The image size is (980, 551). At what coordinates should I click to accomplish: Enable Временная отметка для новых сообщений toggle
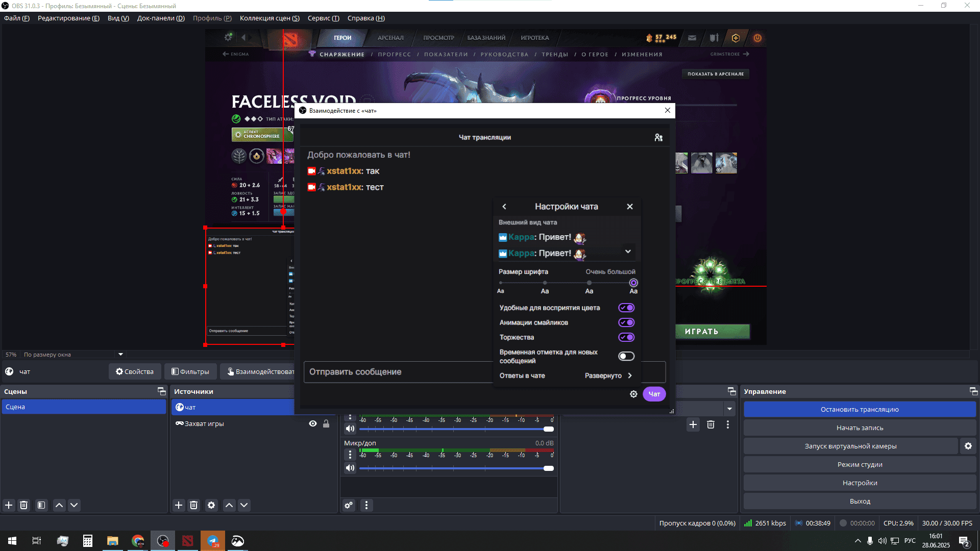pos(626,356)
